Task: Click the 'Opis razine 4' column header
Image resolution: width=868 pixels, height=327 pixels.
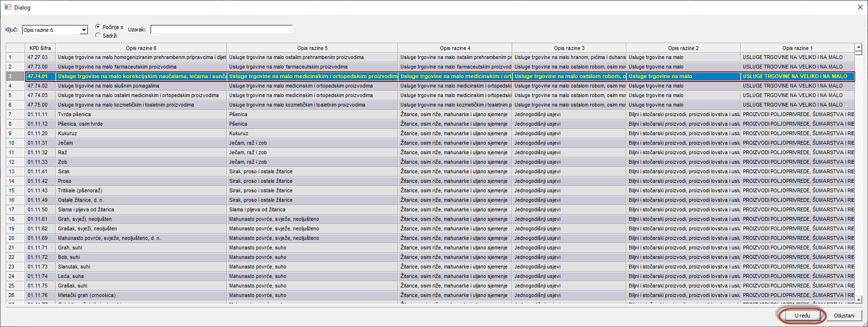Action: (x=455, y=48)
